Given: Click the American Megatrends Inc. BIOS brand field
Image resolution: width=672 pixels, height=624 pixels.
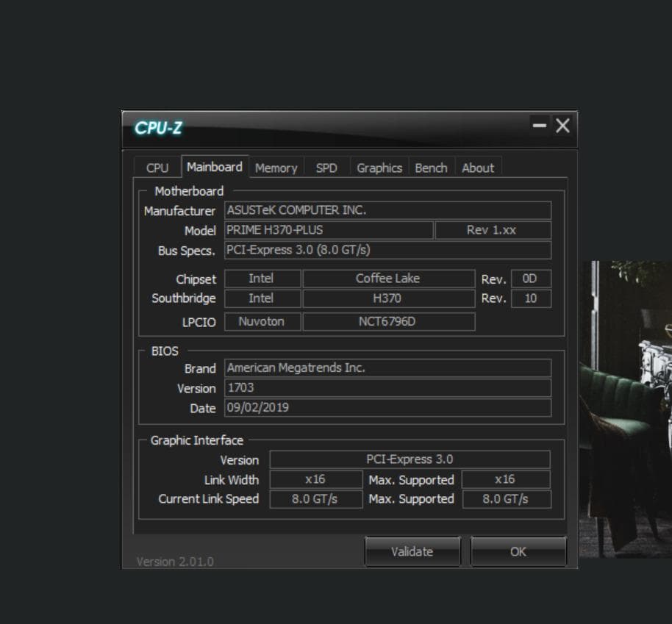Looking at the screenshot, I should (x=388, y=367).
